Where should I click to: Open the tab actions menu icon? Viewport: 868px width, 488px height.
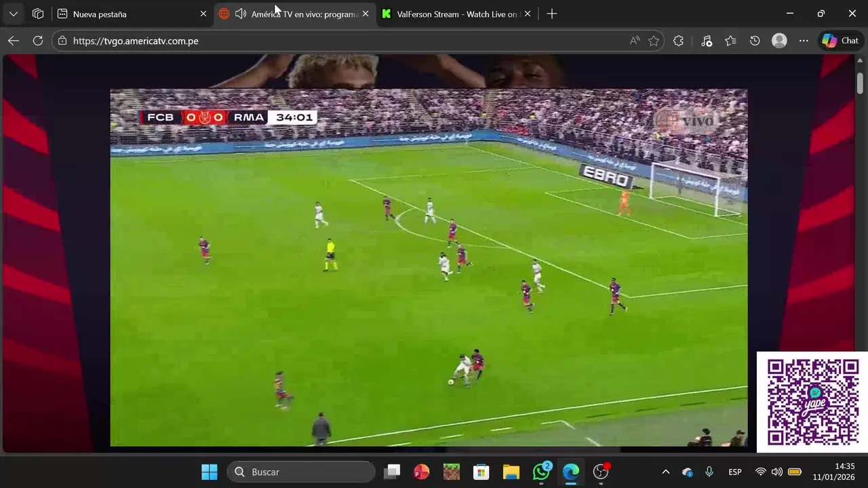coord(38,14)
